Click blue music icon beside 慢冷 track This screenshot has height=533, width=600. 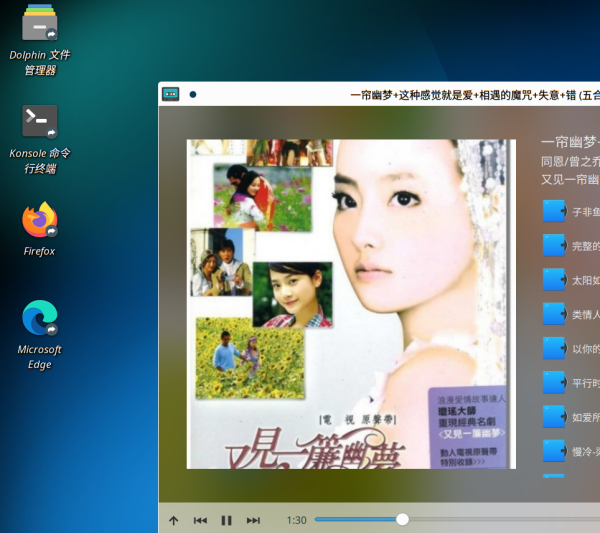click(554, 451)
